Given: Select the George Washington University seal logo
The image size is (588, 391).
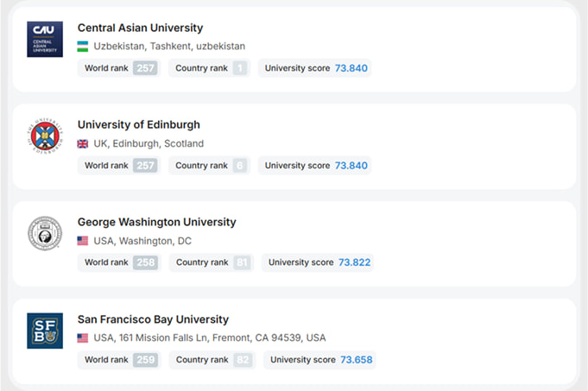Looking at the screenshot, I should 45,233.
